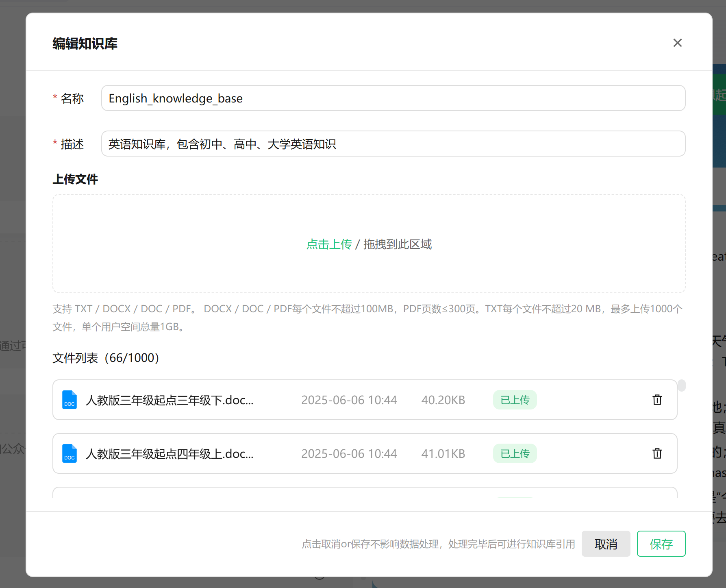Delete file 人教版三年级起点三年级下.doc
Viewport: 726px width, 588px height.
(657, 400)
